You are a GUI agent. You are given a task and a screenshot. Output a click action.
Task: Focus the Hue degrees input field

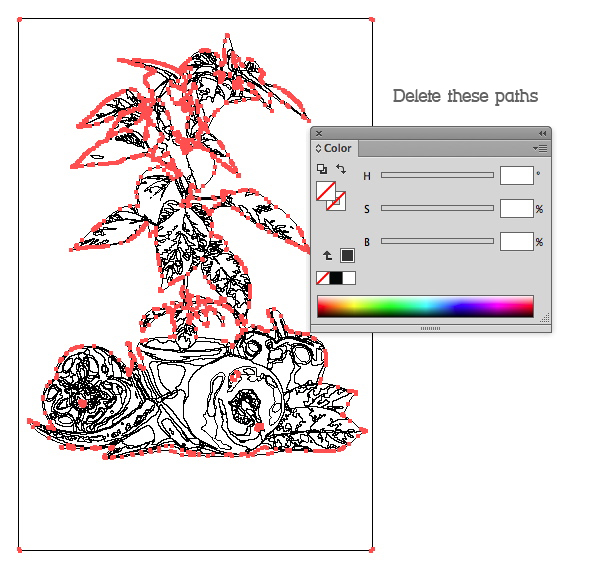[x=517, y=175]
